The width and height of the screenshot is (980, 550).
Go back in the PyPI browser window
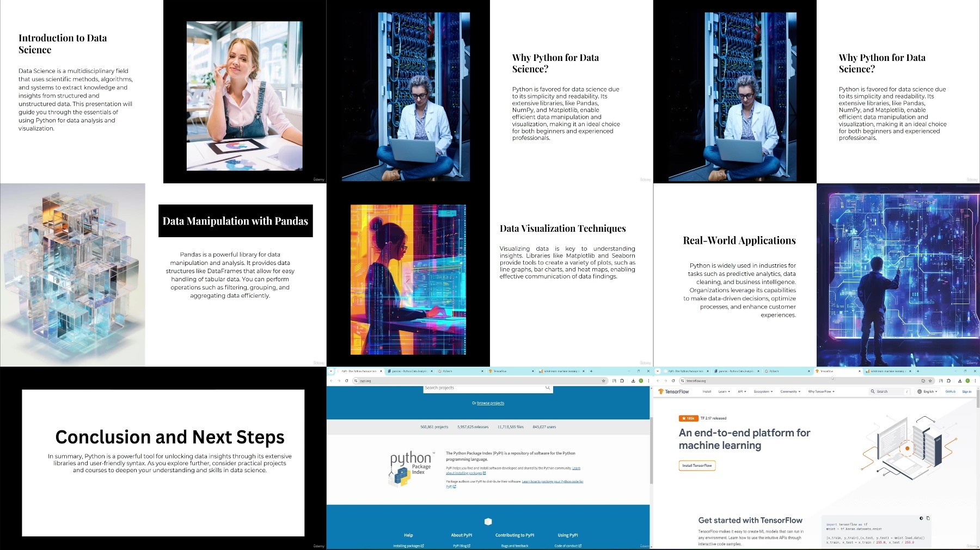tap(331, 381)
